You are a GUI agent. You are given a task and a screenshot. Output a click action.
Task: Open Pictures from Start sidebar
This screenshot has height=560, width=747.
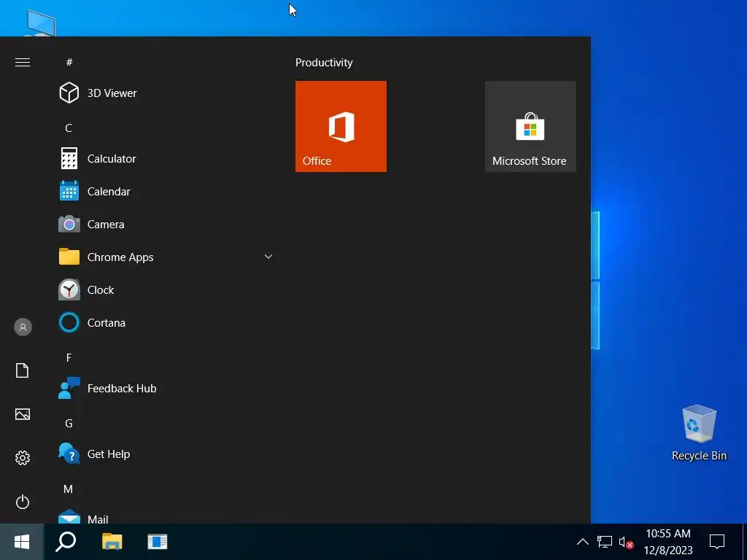[x=23, y=414]
